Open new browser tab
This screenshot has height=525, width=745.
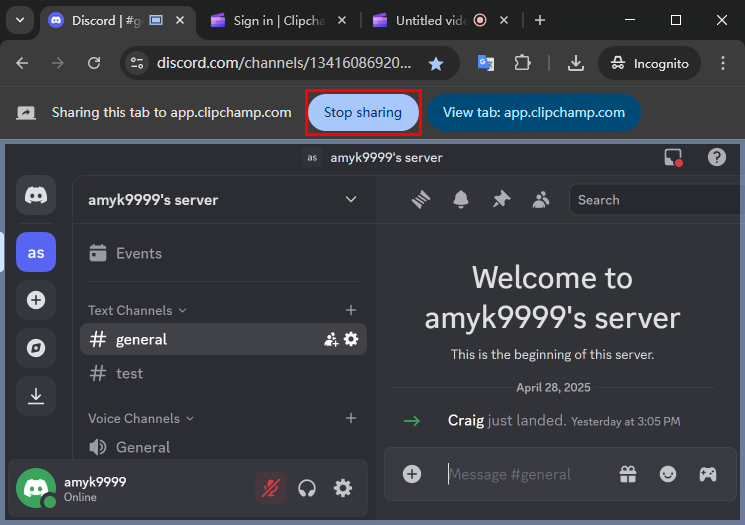(540, 20)
